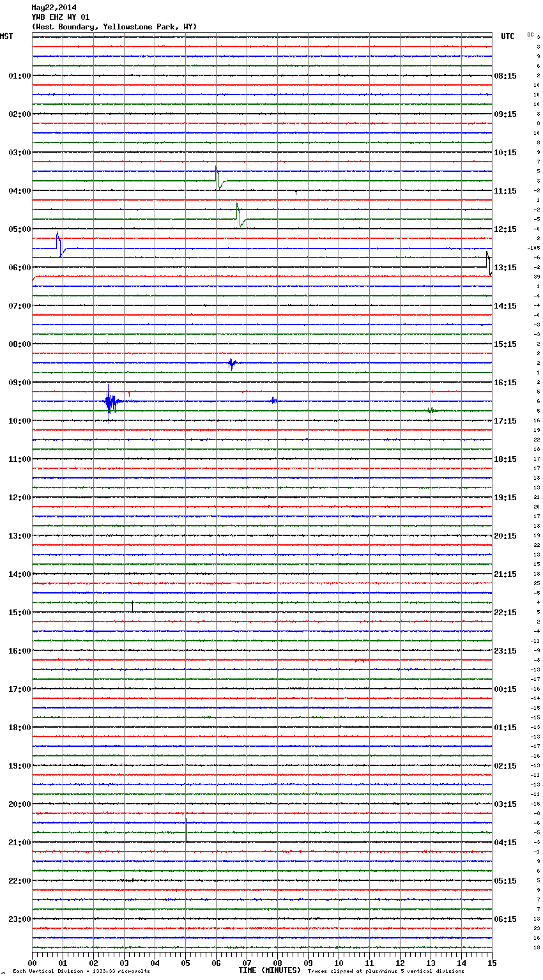Click the UTC axis header label

pyautogui.click(x=507, y=36)
